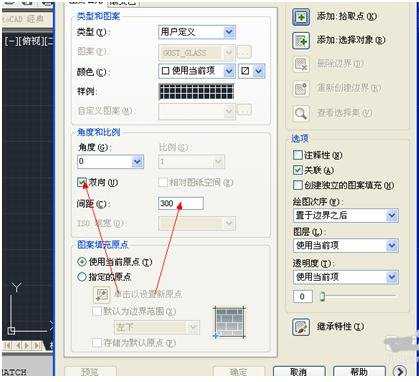Click the hatch pattern sample swatch
This screenshot has width=419, height=382.
(x=196, y=92)
